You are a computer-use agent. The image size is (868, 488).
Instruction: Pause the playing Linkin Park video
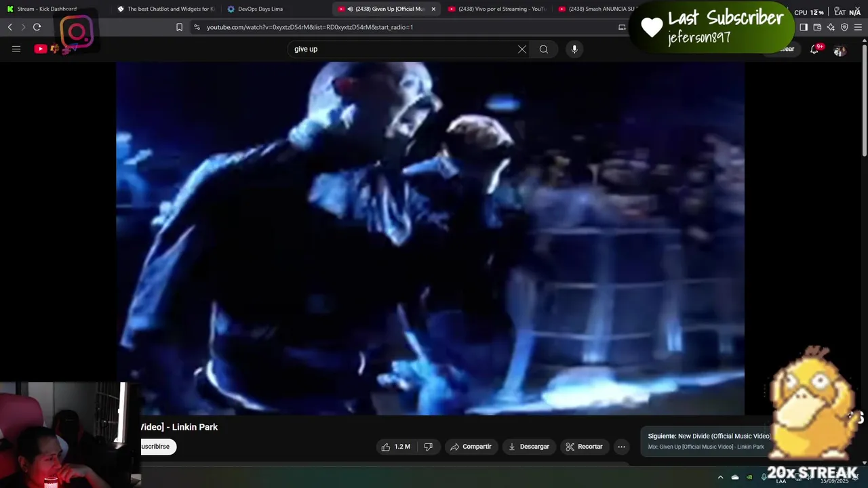click(430, 238)
